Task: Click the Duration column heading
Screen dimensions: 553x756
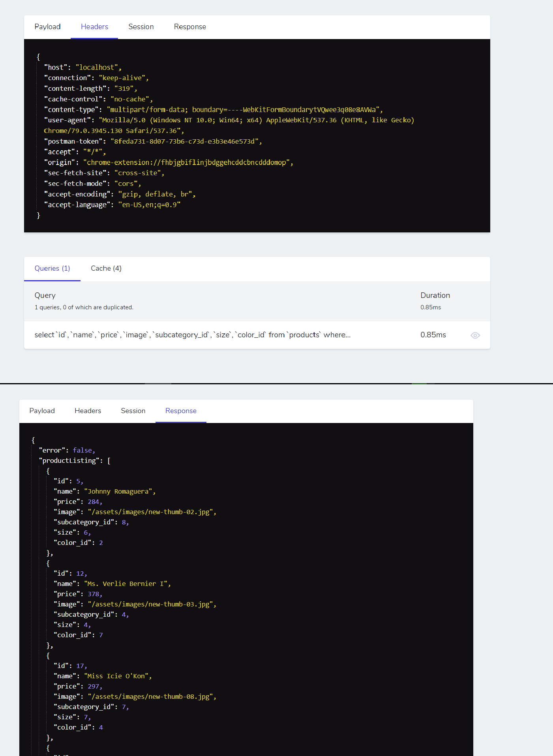Action: click(435, 296)
